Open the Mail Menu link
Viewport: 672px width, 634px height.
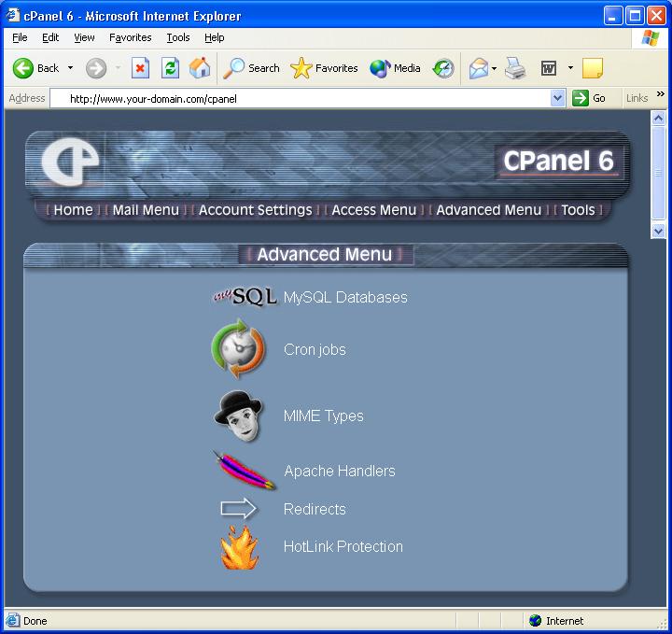[146, 210]
